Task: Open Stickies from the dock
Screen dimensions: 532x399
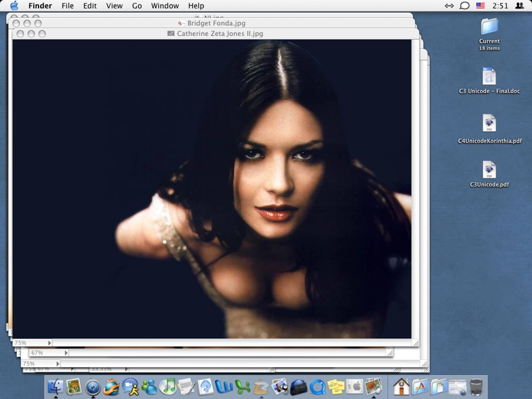Action: pyautogui.click(x=336, y=386)
